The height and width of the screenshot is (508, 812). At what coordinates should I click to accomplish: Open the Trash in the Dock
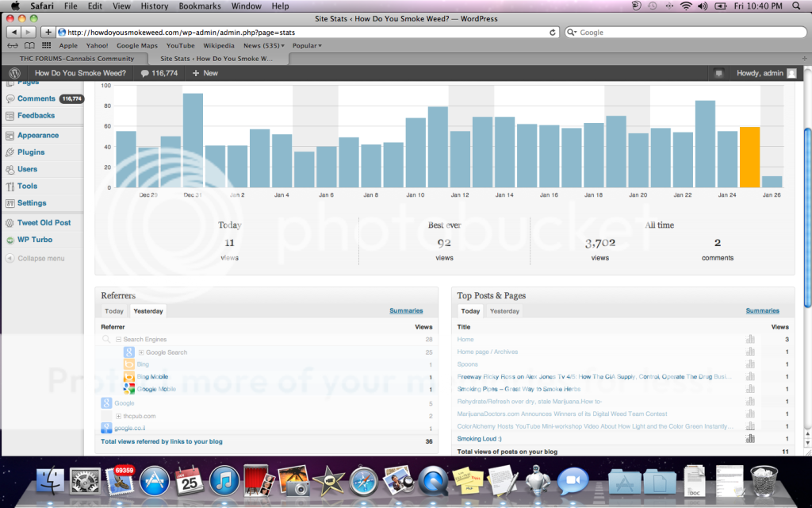[764, 480]
